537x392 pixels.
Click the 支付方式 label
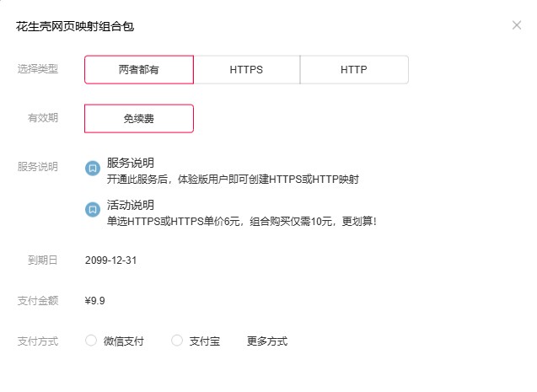(38, 341)
